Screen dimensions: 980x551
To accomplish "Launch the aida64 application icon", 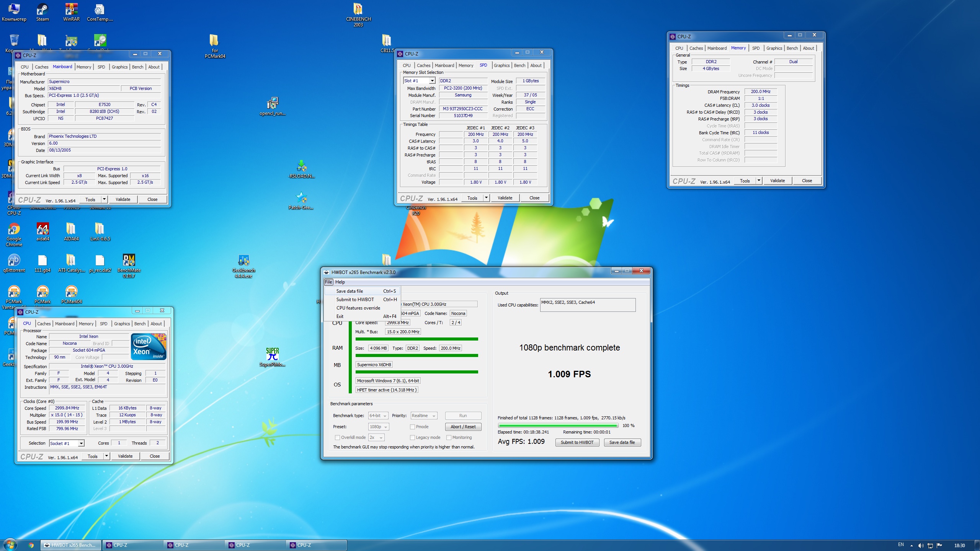I will [x=42, y=232].
